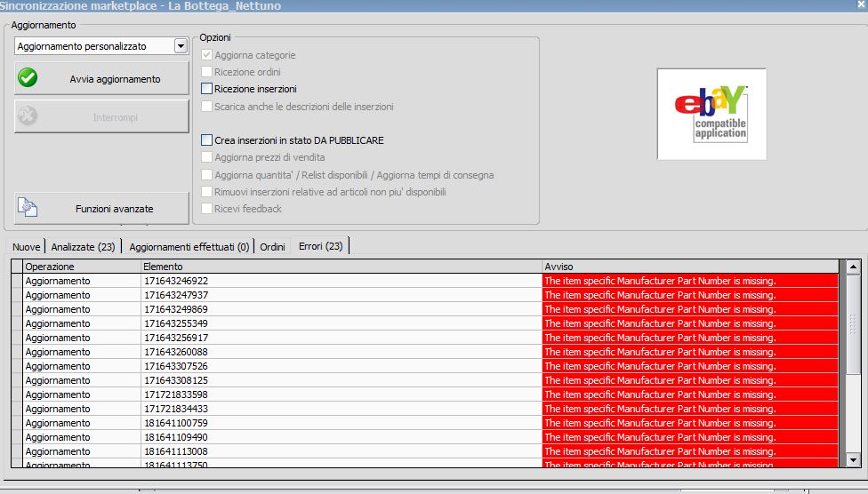Select element 171643260088
The width and height of the screenshot is (868, 494).
pyautogui.click(x=342, y=352)
